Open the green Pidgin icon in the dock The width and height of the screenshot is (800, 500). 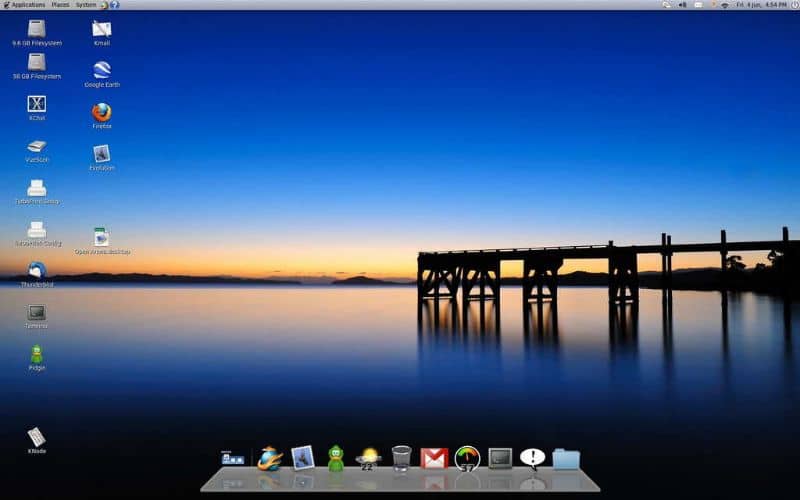click(336, 458)
